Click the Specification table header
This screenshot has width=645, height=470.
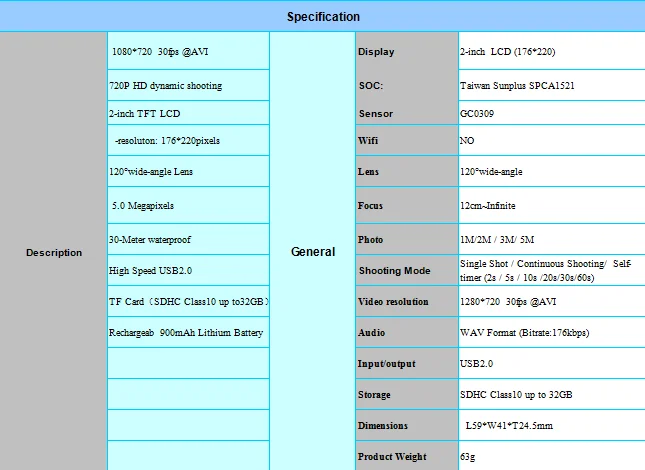(x=322, y=16)
